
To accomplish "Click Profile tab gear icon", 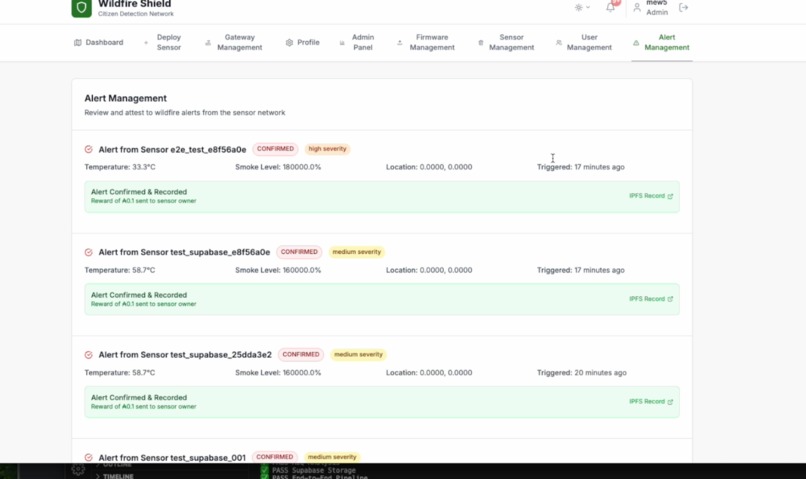I will coord(289,43).
